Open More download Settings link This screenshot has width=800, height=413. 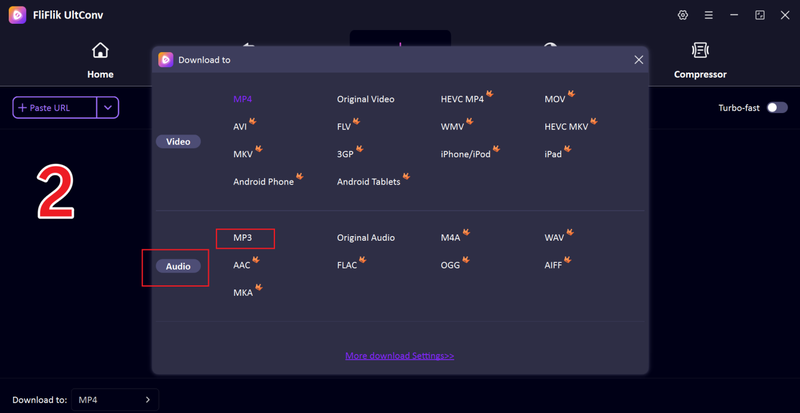(399, 356)
